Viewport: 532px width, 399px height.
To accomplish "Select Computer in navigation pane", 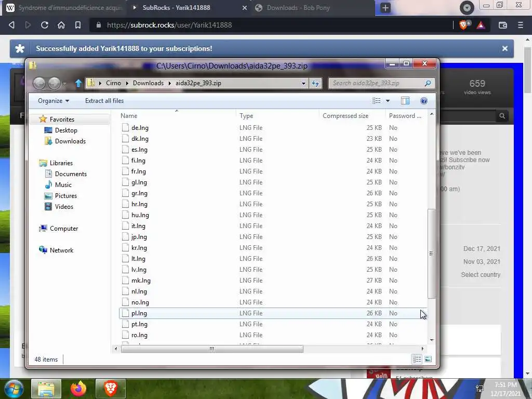I will click(64, 229).
